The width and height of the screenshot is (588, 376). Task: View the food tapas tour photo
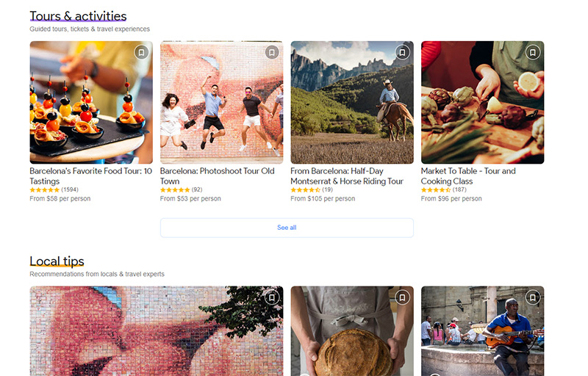click(x=91, y=102)
